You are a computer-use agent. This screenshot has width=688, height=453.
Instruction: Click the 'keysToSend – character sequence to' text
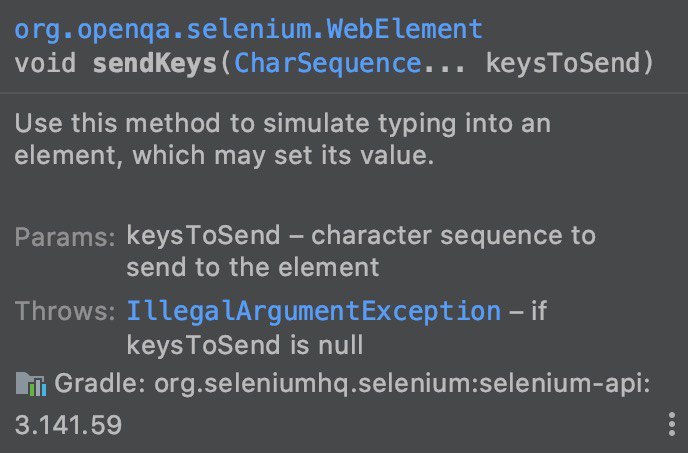coord(361,236)
